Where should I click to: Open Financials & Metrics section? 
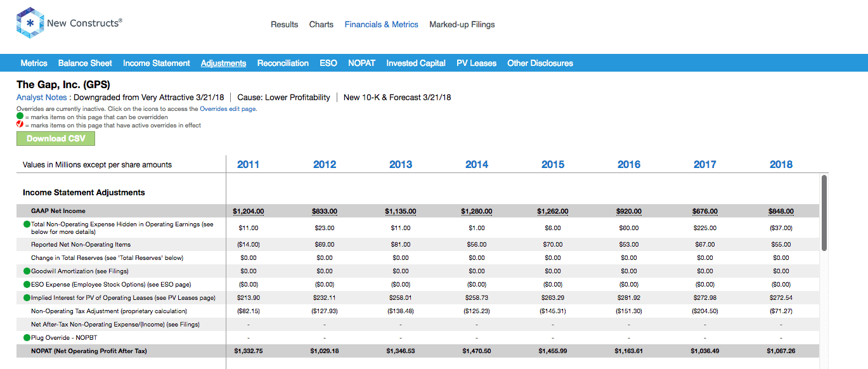[x=381, y=25]
